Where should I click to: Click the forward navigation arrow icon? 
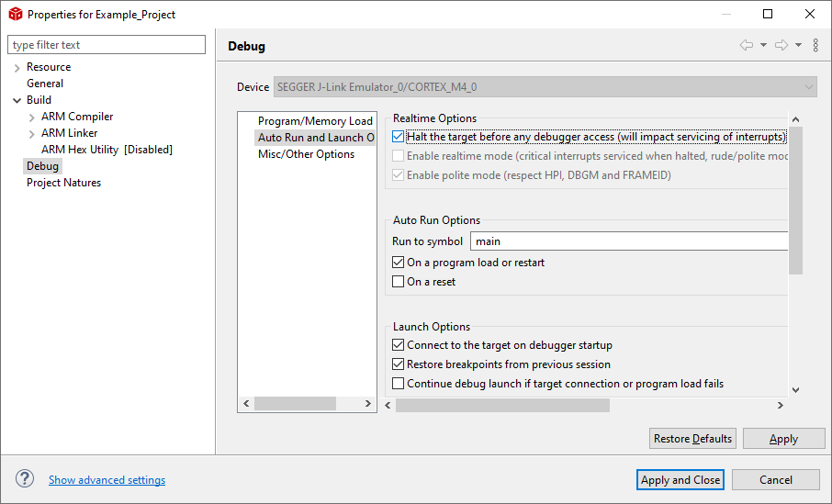point(781,46)
